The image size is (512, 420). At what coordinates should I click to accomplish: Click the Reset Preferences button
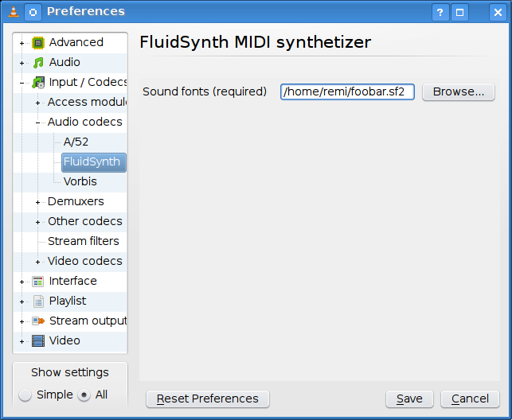pos(208,399)
